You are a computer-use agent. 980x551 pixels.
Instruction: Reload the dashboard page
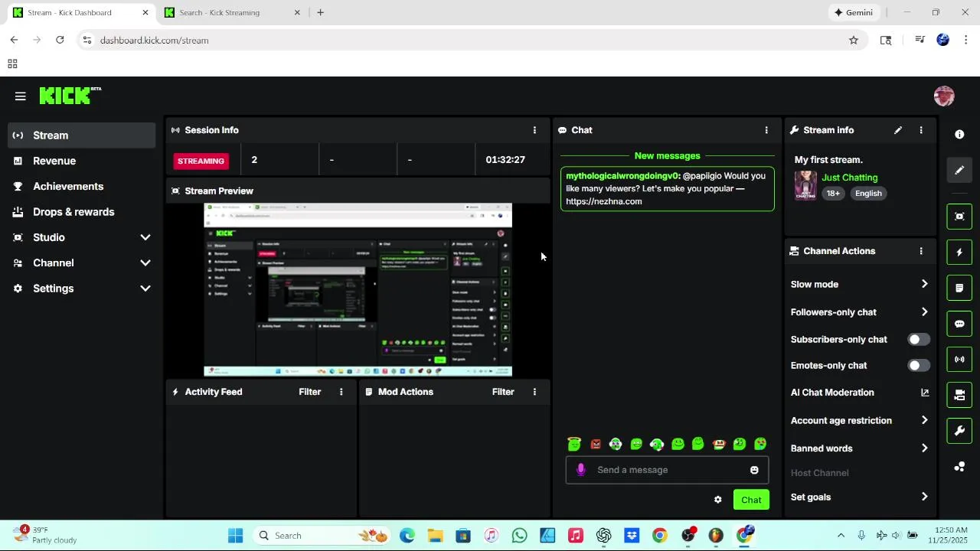pyautogui.click(x=60, y=40)
